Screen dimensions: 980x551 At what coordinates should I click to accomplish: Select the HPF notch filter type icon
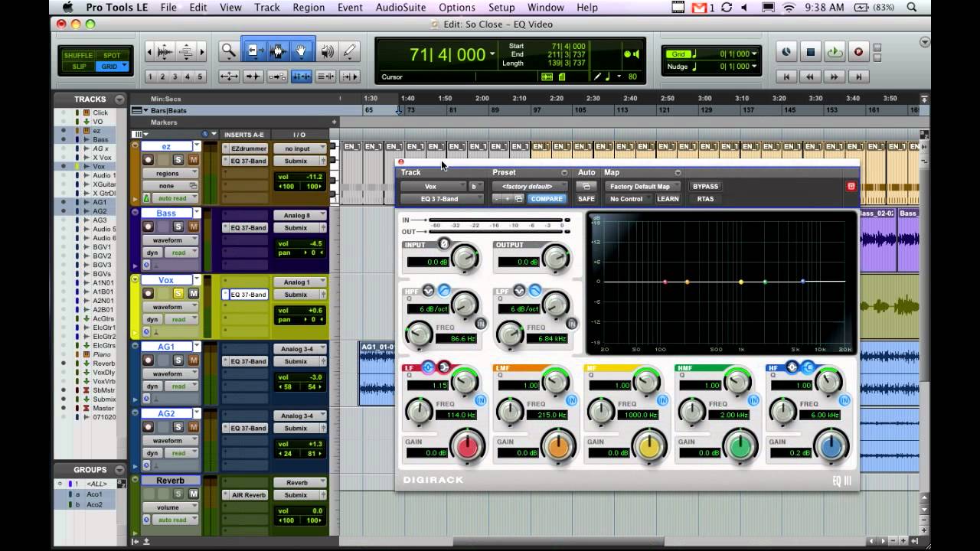pos(429,290)
